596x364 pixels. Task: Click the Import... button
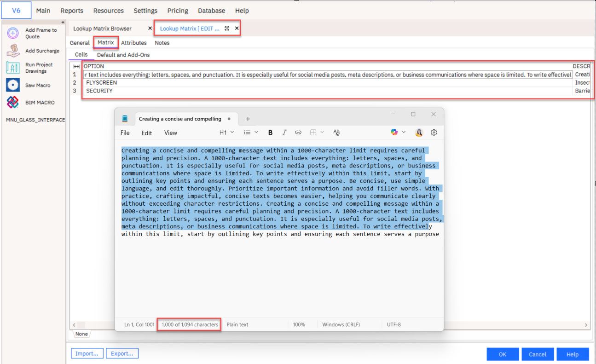click(87, 353)
